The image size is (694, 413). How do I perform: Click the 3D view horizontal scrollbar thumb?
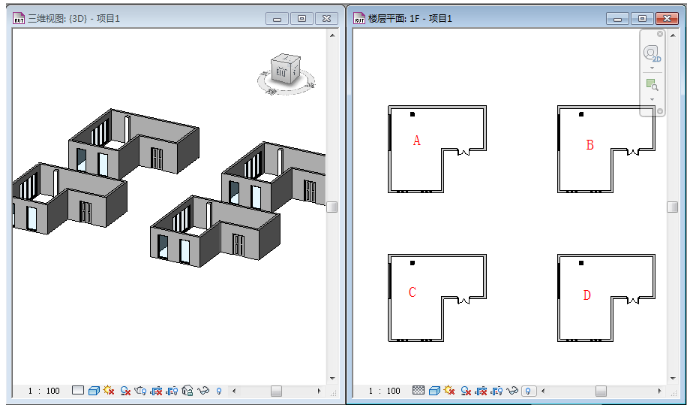click(276, 391)
